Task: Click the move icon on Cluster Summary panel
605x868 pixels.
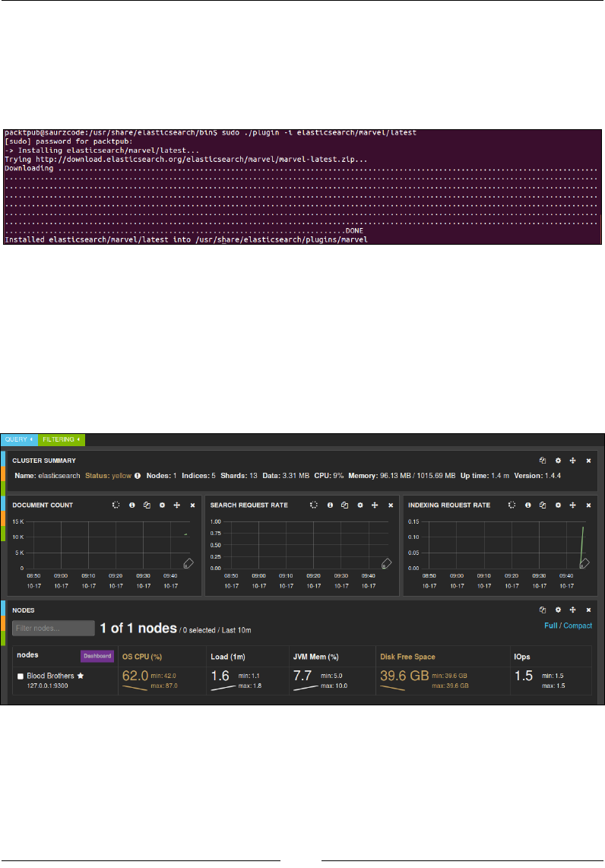Action: (x=573, y=461)
